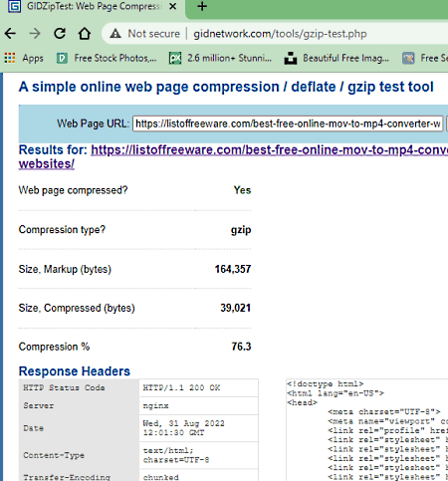448x481 pixels.
Task: Select the 'Size, Markup (bytes)' label
Action: 65,269
